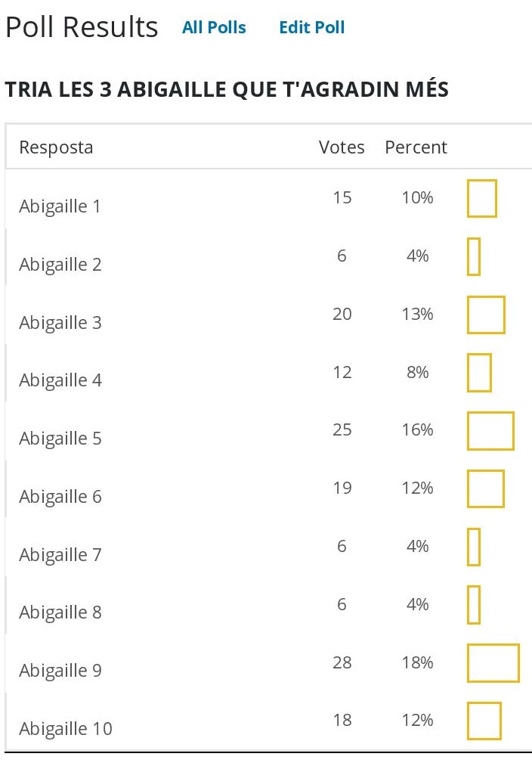The image size is (532, 769).
Task: Click the Votes column header
Action: (x=342, y=147)
